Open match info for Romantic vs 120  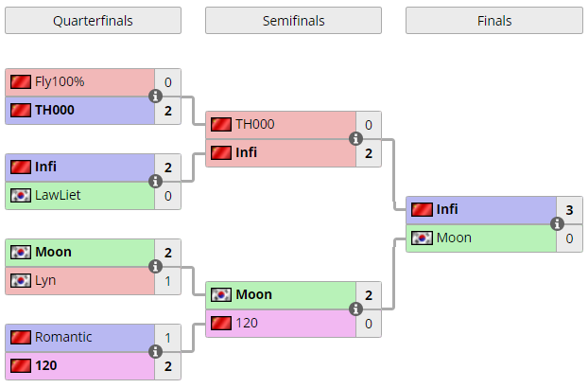(155, 352)
